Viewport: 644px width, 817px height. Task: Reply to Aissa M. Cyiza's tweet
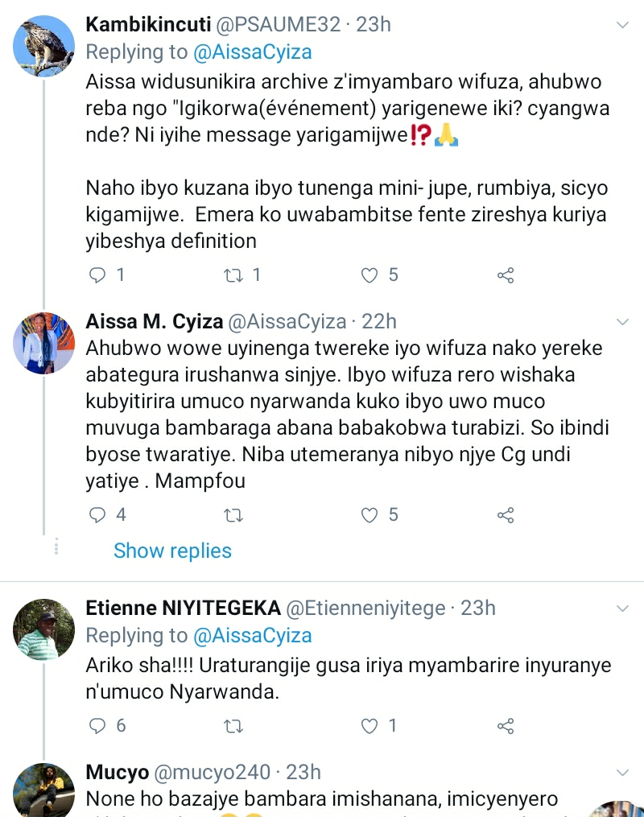tap(97, 514)
